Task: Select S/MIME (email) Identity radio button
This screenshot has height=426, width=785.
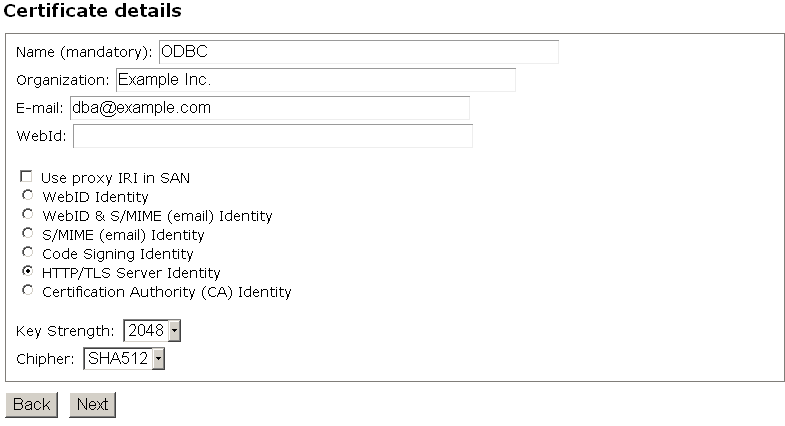Action: pos(27,234)
